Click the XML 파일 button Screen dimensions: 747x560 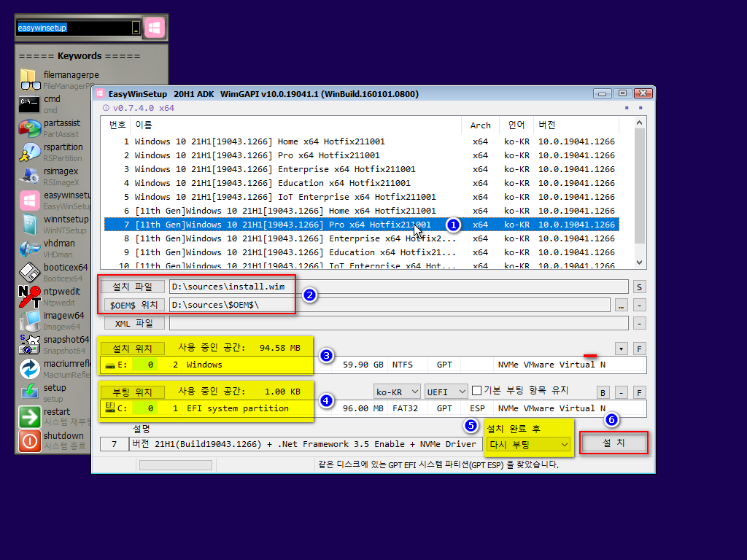[134, 323]
